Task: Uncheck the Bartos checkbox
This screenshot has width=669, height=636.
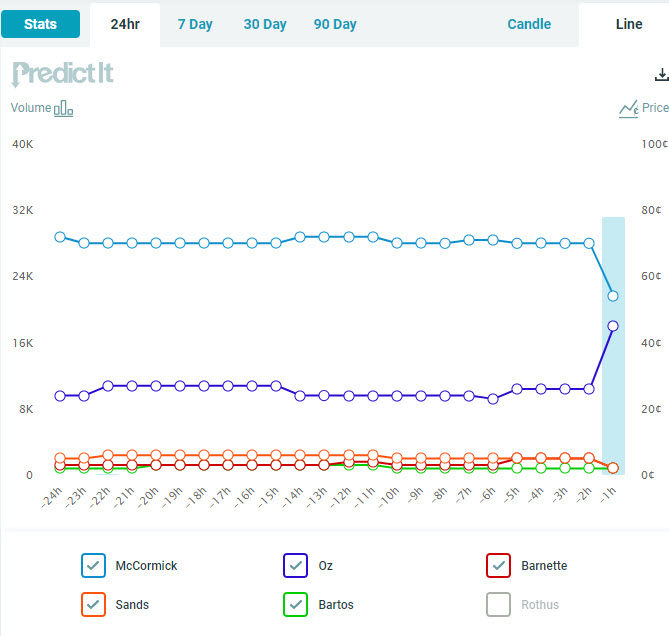Action: pos(295,604)
